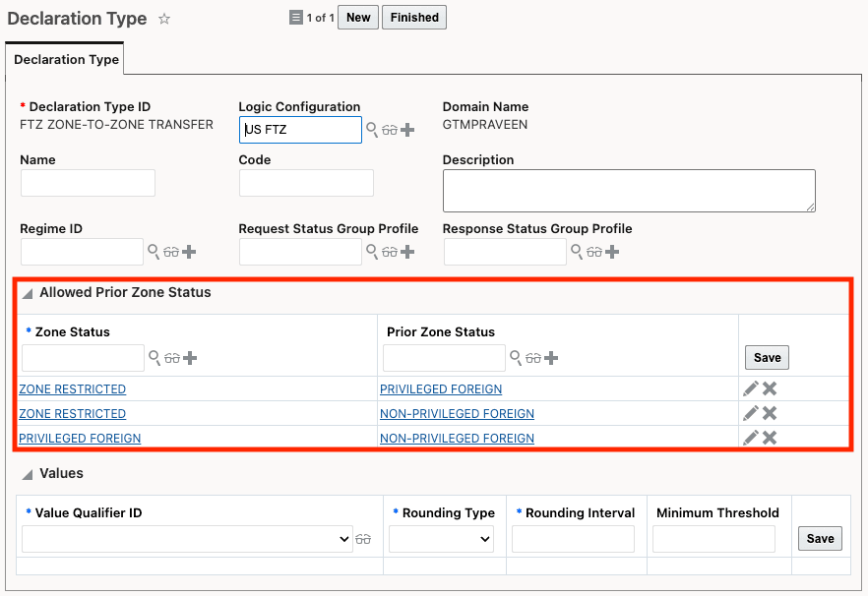Delete the PRIVILEGED FOREIGN row with X
Viewport: 868px width, 596px height.
pos(769,438)
